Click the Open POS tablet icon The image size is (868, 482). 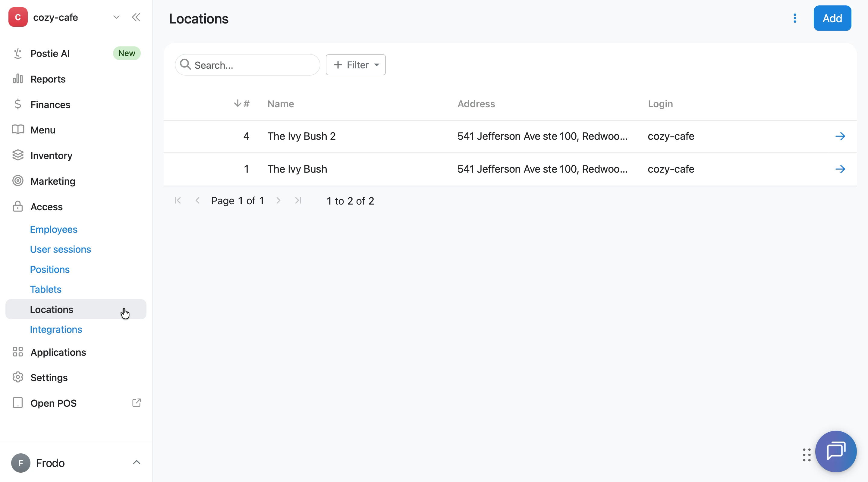(18, 403)
